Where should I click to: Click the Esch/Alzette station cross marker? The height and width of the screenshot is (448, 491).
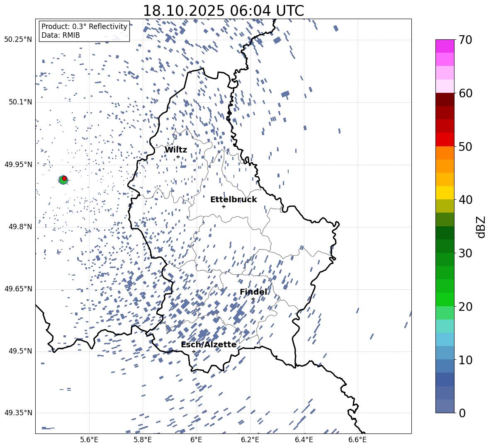(194, 351)
